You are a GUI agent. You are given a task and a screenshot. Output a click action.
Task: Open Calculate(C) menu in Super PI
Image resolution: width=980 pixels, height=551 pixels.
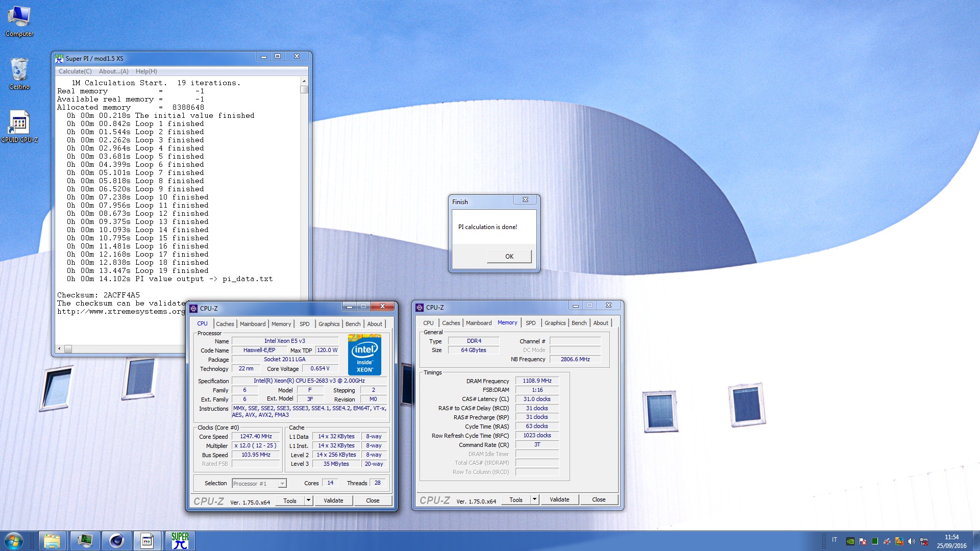click(x=75, y=71)
